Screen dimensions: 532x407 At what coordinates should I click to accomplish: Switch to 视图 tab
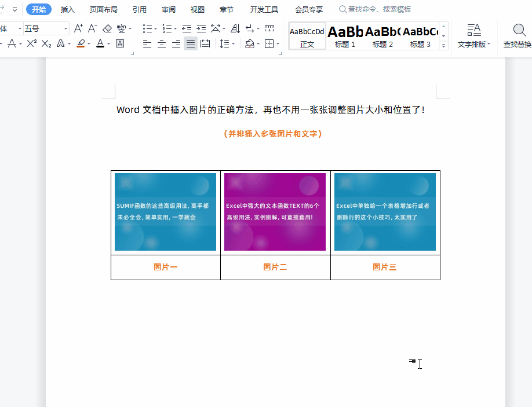[x=198, y=9]
